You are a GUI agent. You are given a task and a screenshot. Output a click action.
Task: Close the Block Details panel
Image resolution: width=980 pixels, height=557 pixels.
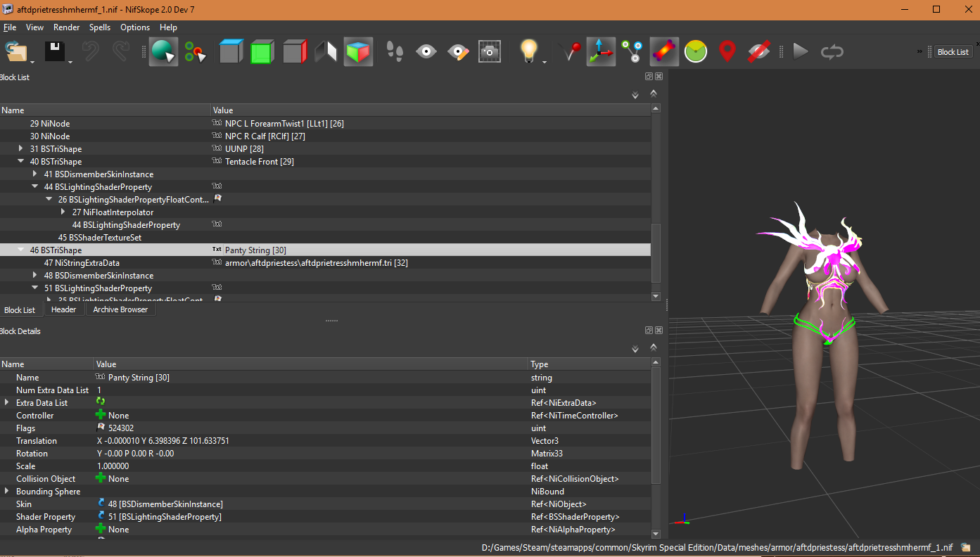click(x=658, y=331)
